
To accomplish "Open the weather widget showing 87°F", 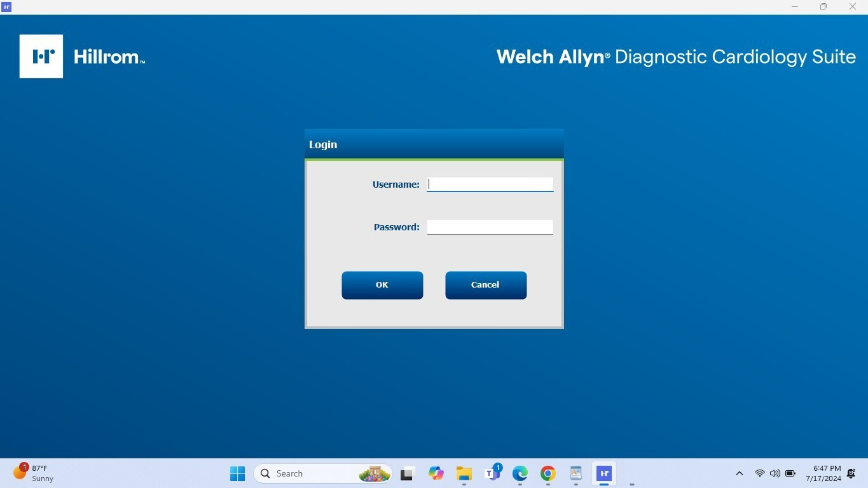I will pos(34,473).
